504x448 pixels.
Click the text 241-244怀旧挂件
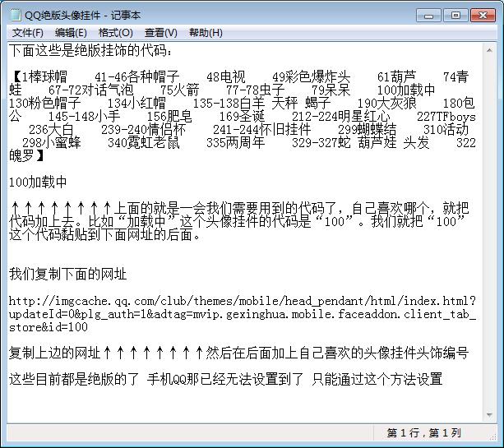pos(261,130)
